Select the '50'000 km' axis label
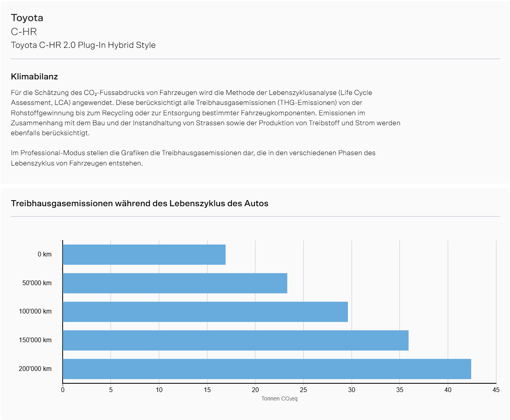The height and width of the screenshot is (420, 510). [37, 283]
